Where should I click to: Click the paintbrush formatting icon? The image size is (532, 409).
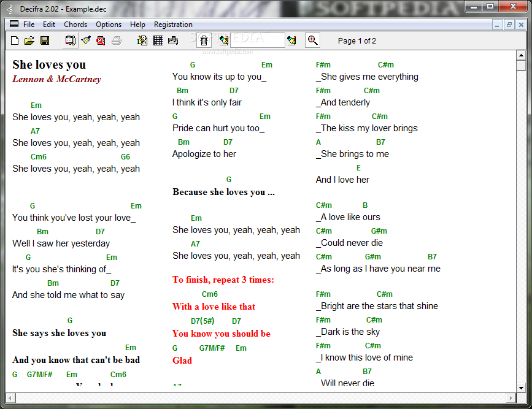click(86, 40)
